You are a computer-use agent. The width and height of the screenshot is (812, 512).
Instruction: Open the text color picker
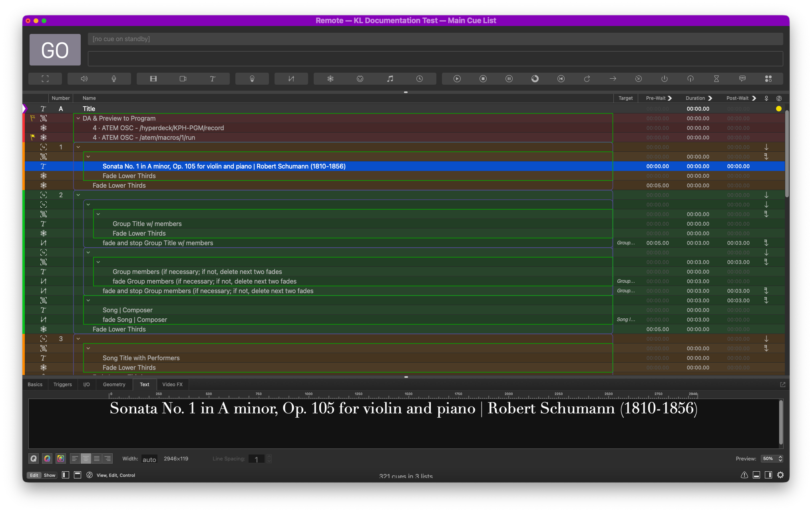pyautogui.click(x=47, y=458)
